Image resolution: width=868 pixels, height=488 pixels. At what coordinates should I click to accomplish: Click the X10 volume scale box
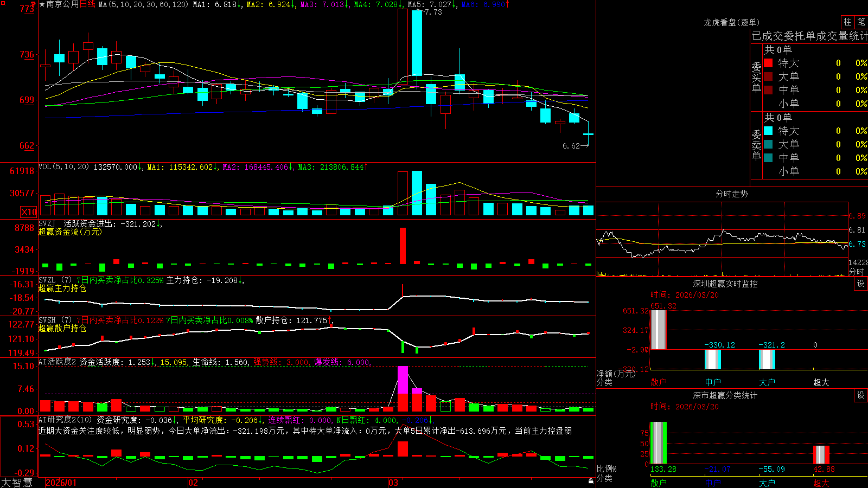29,212
